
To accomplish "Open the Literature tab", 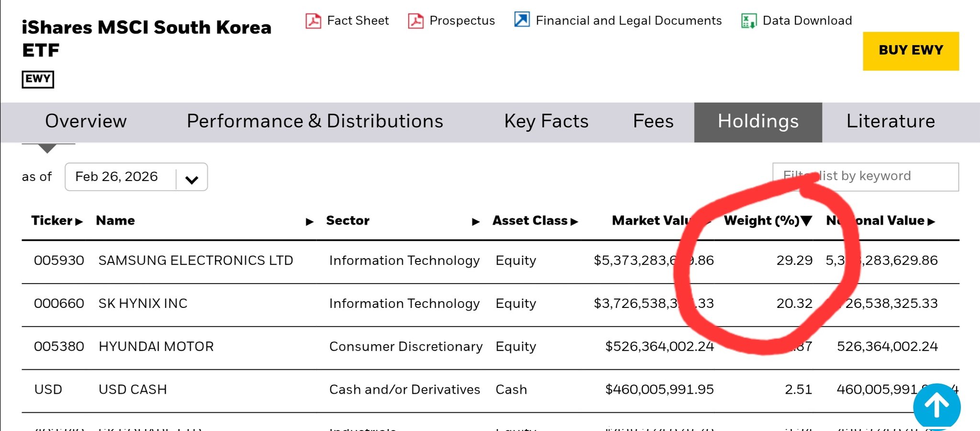I will (891, 121).
